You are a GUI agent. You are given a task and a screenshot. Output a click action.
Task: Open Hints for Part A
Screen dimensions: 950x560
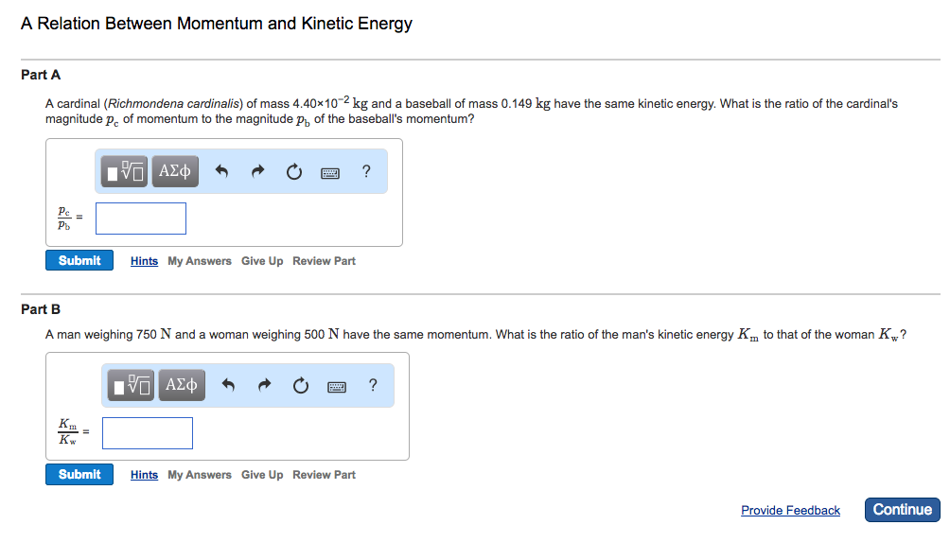click(x=144, y=260)
